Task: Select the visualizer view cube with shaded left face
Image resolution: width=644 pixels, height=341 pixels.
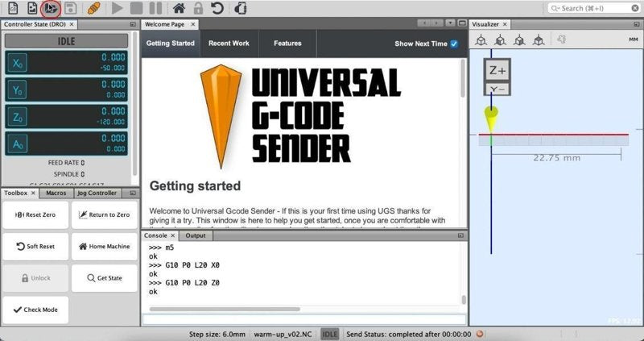Action: [500, 40]
